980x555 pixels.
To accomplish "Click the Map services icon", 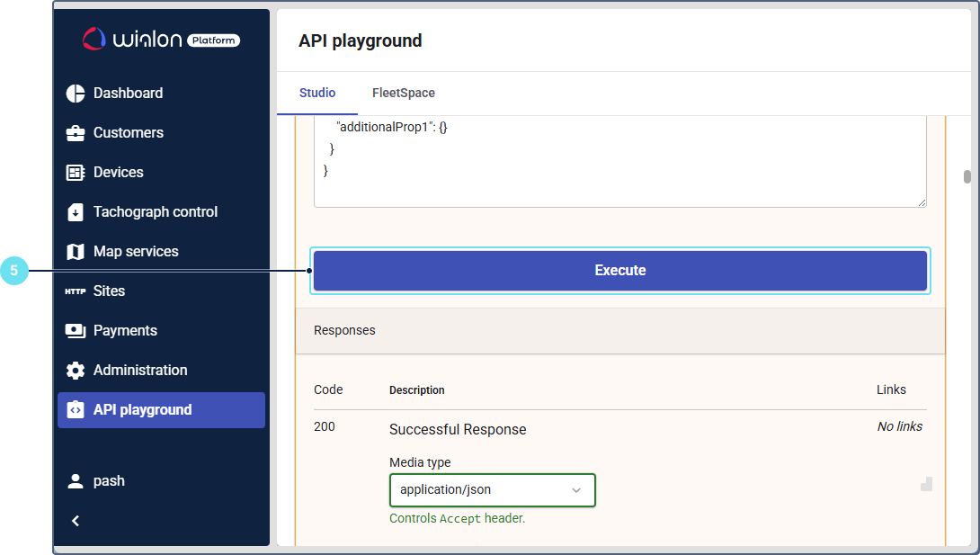I will (x=76, y=252).
